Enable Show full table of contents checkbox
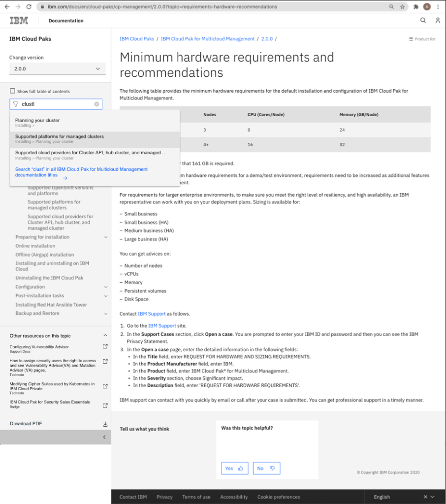Viewport: 446px width, 504px height. coord(13,91)
